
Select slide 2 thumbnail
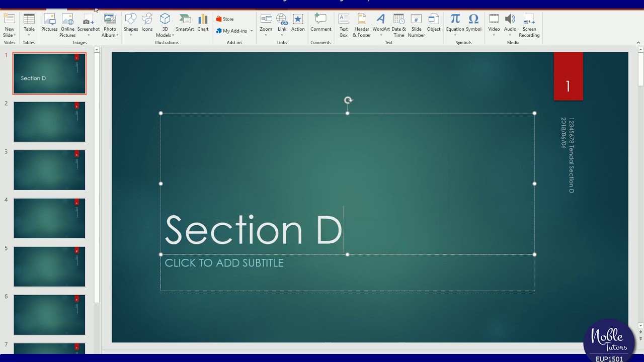pos(49,122)
